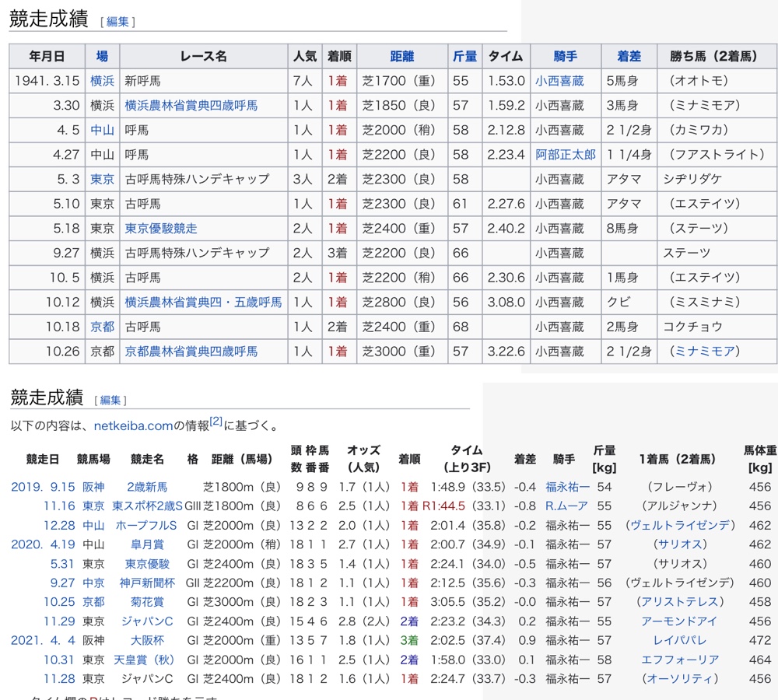Image resolution: width=778 pixels, height=700 pixels.
Task: Jump to footnote reference [2]
Action: pos(216,422)
